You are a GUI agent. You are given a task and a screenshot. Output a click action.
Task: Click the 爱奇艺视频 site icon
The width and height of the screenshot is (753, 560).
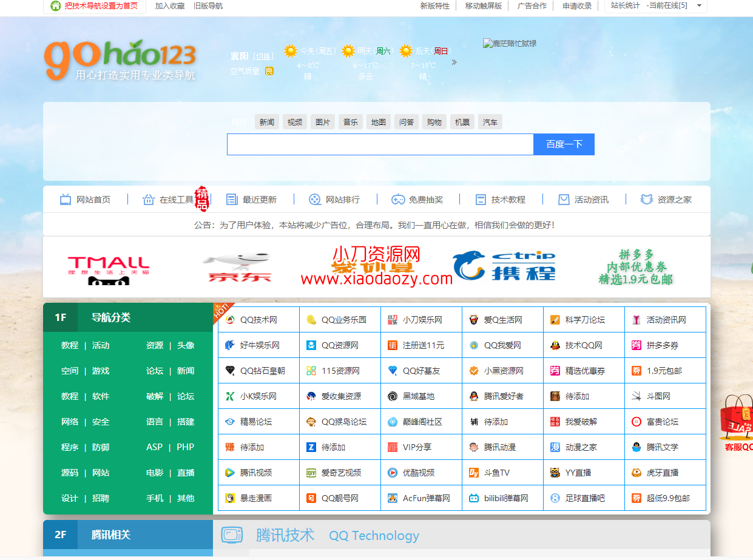point(311,473)
